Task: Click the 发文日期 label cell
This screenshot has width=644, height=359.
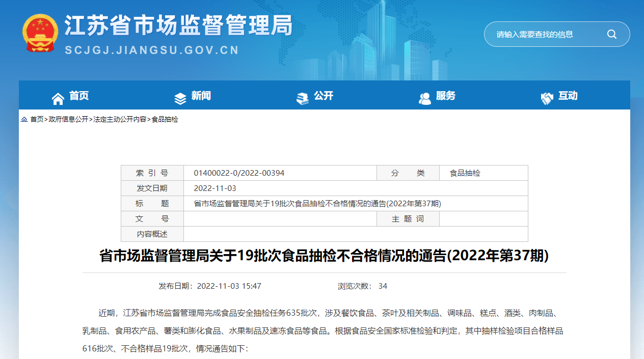Action: [x=152, y=188]
